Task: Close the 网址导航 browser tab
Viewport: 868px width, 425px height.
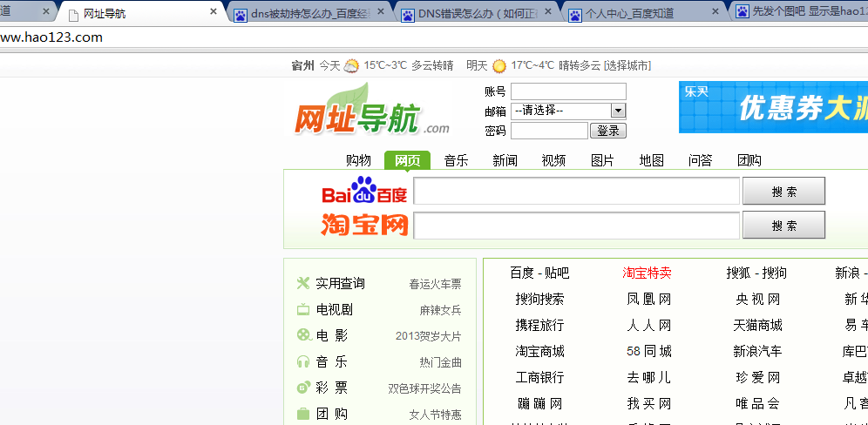Action: click(x=214, y=11)
